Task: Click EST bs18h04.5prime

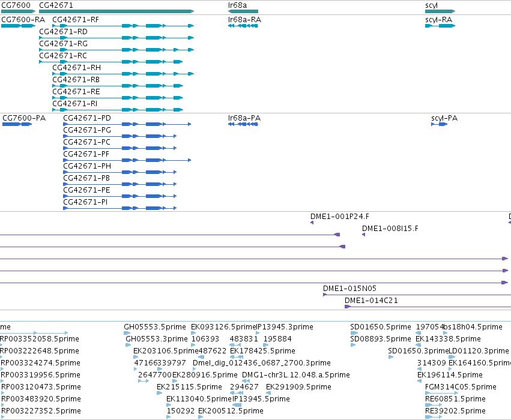Action: coord(473,327)
